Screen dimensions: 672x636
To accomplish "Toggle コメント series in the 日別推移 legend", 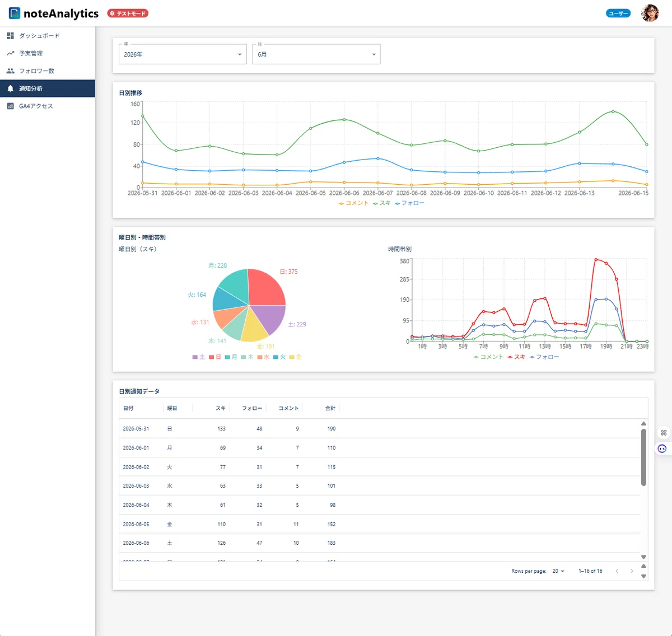I will tap(354, 203).
